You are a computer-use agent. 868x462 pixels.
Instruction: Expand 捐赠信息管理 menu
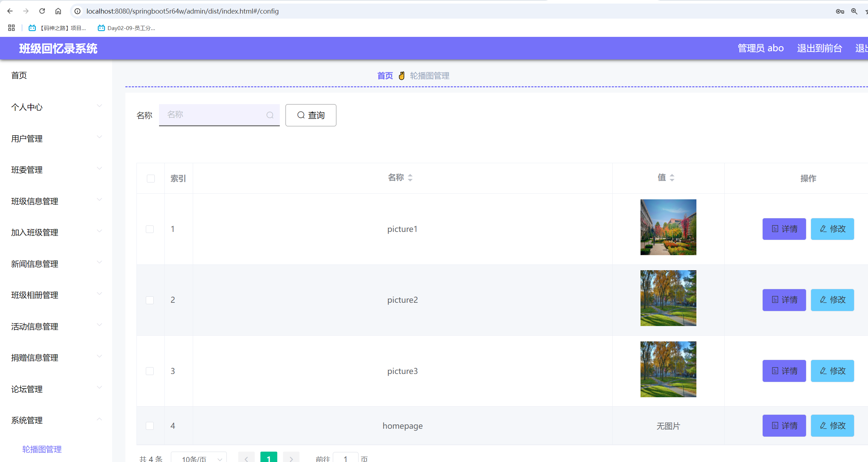[56, 358]
